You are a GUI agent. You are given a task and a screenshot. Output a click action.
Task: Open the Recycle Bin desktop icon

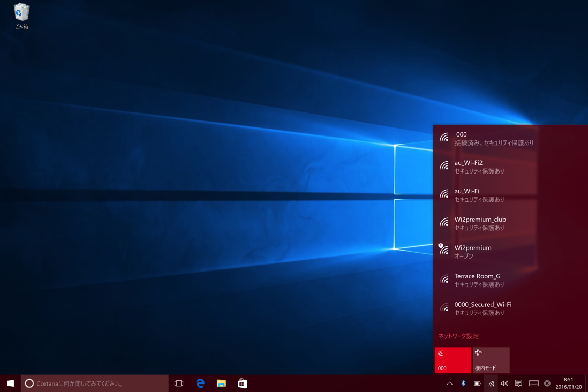[21, 16]
